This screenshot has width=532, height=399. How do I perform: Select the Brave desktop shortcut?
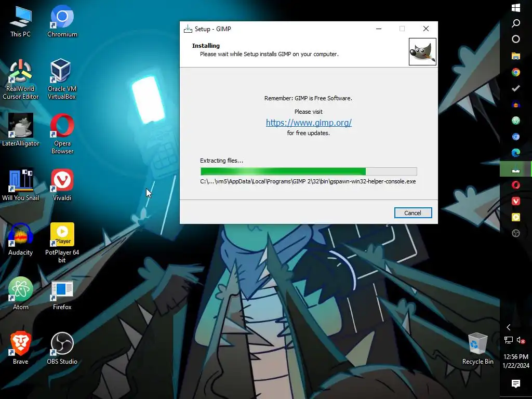click(20, 349)
